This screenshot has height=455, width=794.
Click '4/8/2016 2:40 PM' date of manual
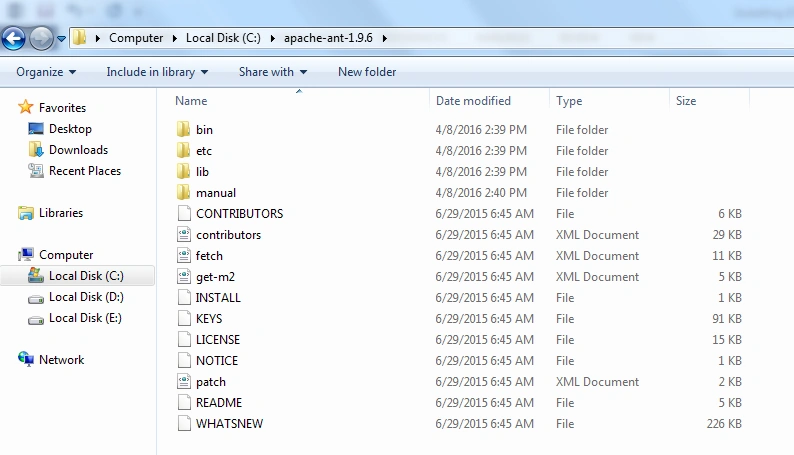click(x=481, y=193)
